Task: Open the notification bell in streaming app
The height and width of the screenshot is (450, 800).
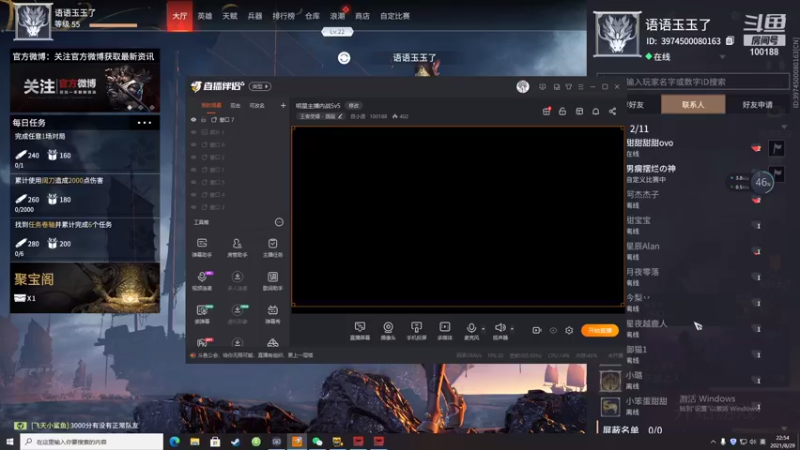Action: [x=595, y=111]
